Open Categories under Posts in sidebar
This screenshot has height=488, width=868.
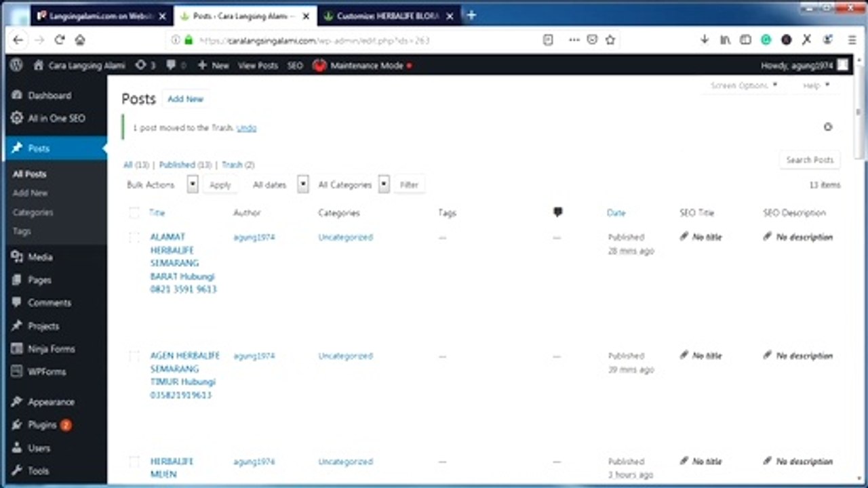pyautogui.click(x=33, y=212)
